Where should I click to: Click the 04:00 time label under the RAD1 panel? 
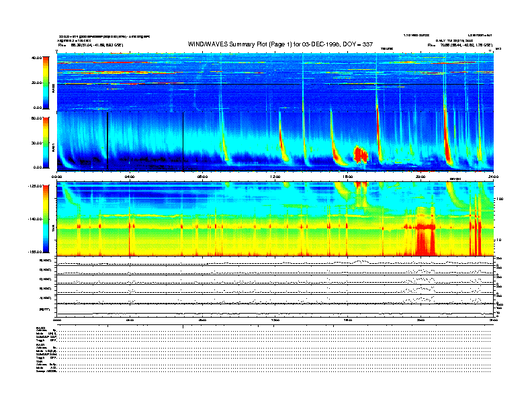(x=130, y=177)
